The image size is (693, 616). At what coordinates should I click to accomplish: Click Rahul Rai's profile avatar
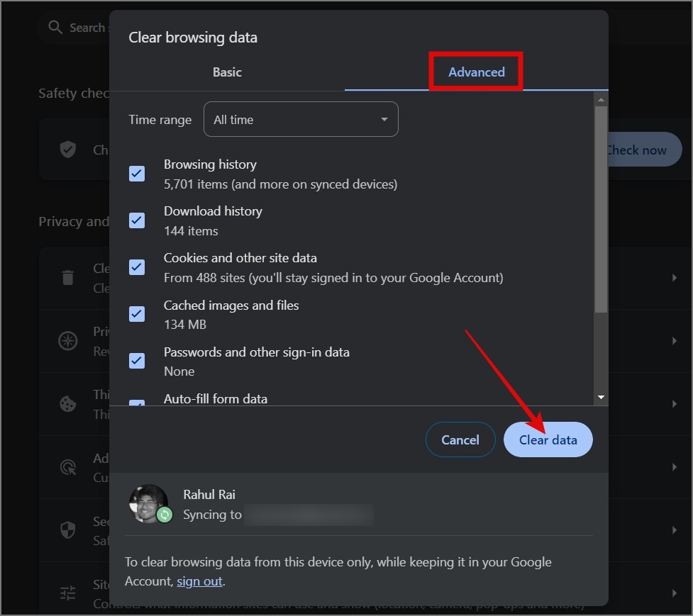(x=150, y=503)
